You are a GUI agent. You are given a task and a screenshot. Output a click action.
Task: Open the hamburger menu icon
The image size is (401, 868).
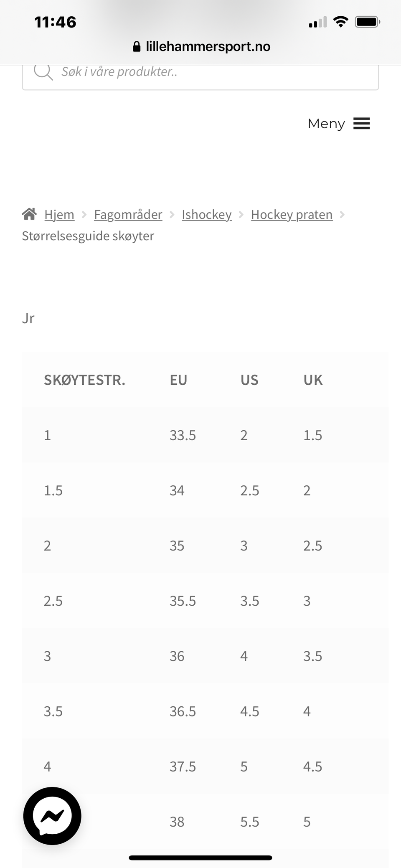[361, 124]
